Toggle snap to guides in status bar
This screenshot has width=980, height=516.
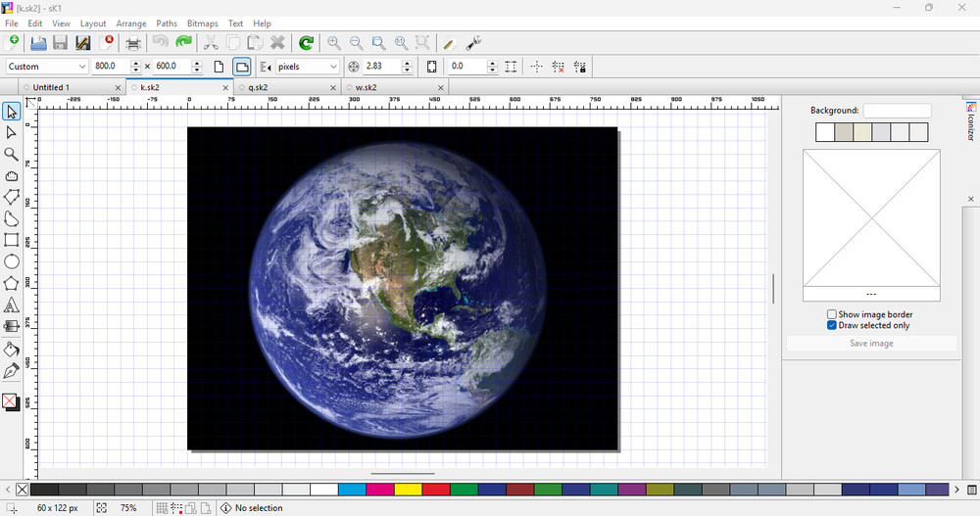coord(176,508)
